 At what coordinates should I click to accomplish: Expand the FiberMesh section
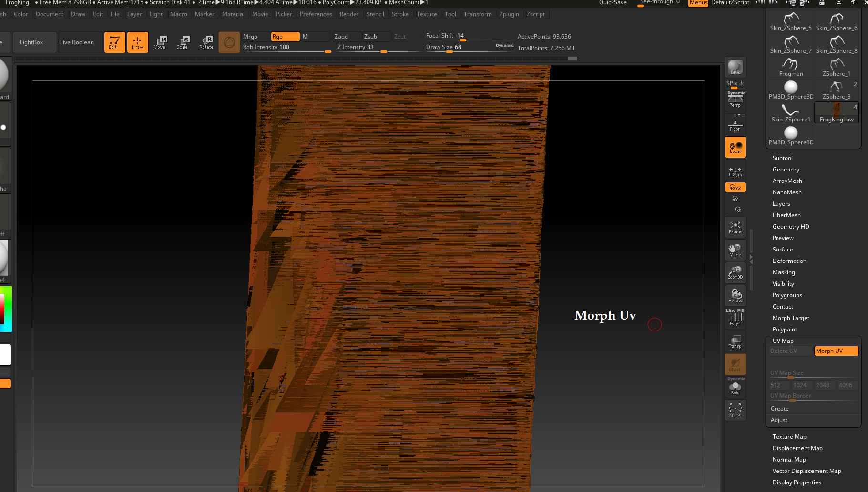(786, 215)
